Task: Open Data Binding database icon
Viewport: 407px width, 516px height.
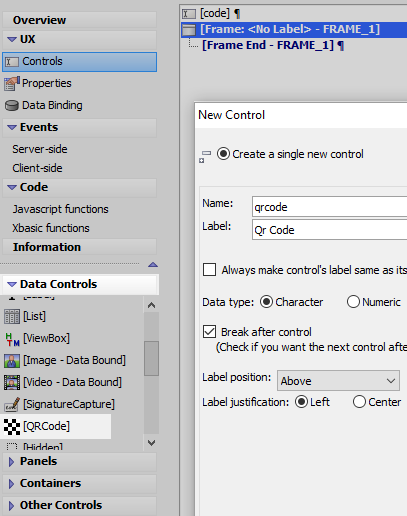Action: 12,105
